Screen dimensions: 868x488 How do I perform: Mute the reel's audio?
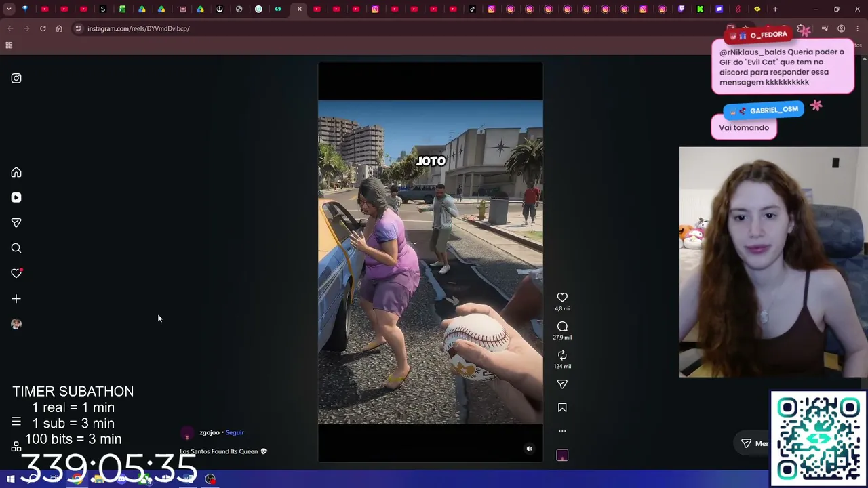click(529, 449)
